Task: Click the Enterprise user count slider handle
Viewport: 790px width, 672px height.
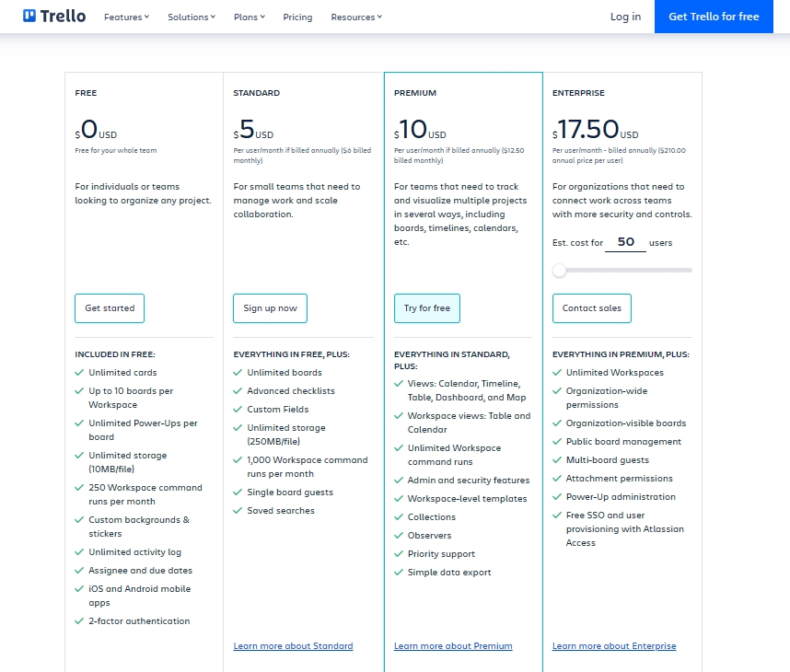Action: click(559, 270)
